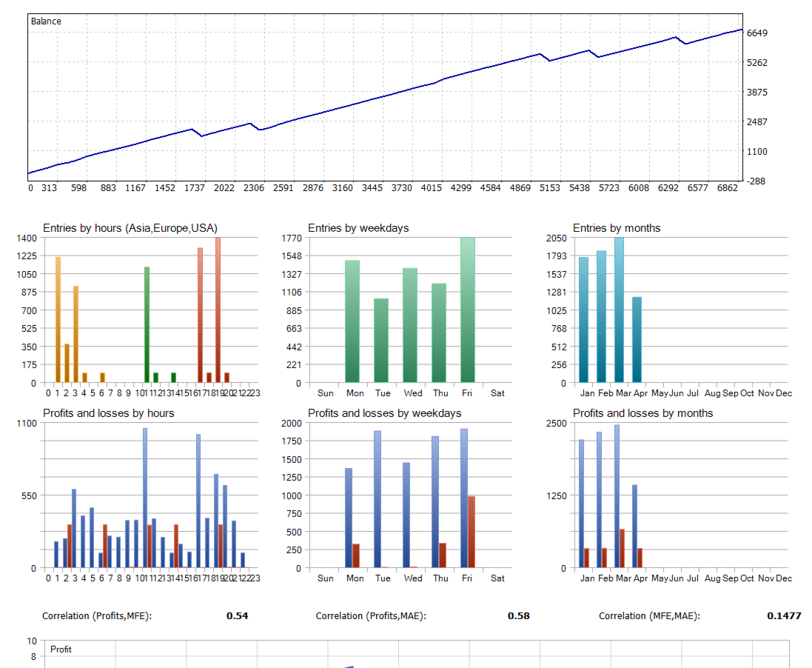Click the Correlation (Profits,MAE) value 0.58
Screen dimensions: 812x668
tap(518, 615)
